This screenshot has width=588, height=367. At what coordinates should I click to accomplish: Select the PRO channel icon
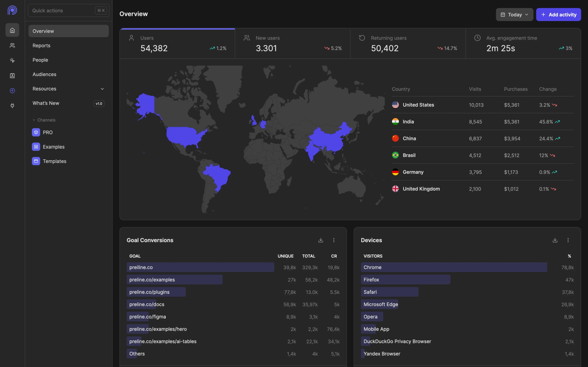click(x=36, y=132)
